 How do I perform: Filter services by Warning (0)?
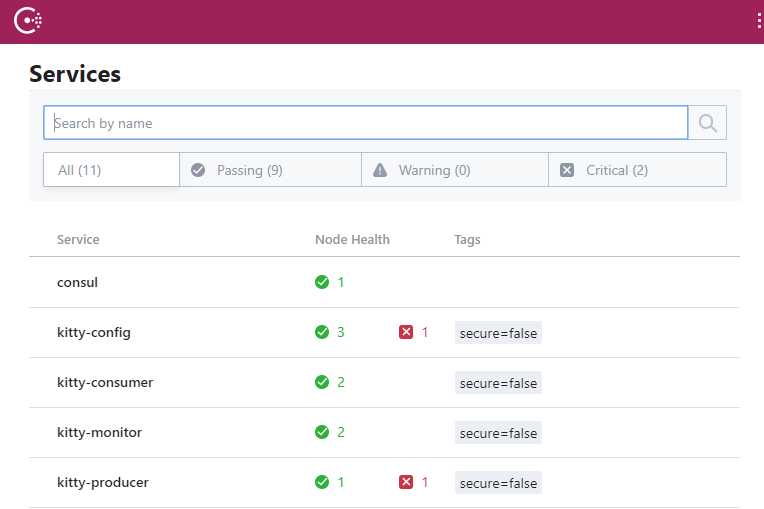[x=455, y=170]
